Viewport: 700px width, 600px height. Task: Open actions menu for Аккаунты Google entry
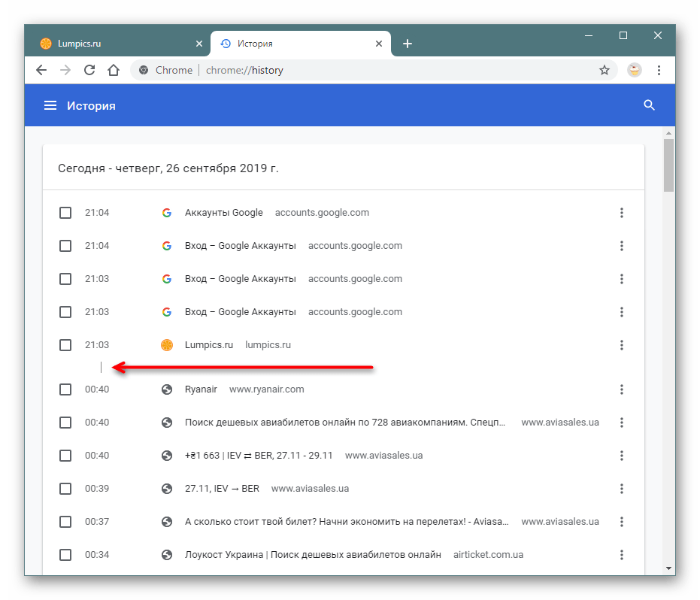point(621,213)
